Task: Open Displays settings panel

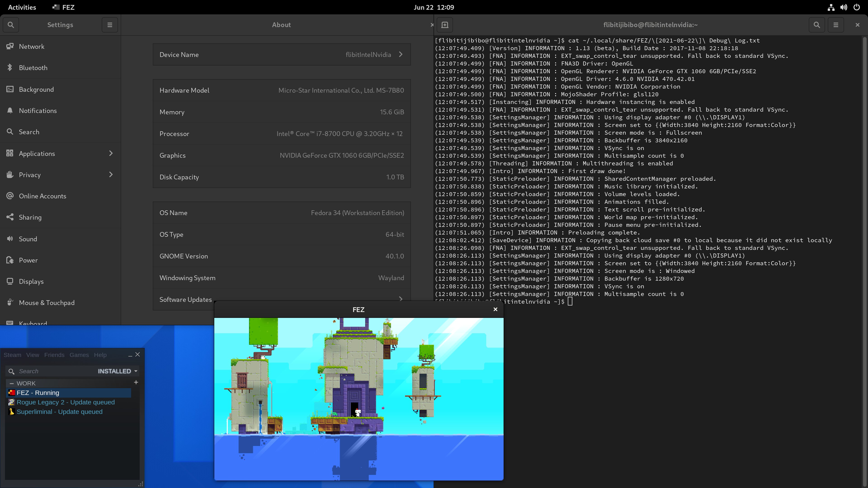Action: coord(60,281)
